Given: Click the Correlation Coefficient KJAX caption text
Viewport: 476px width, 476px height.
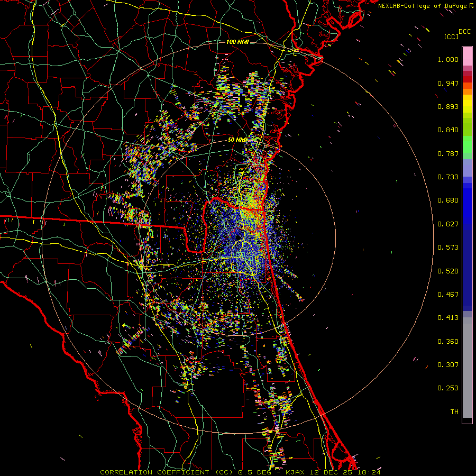Looking at the screenshot, I should pos(240,472).
